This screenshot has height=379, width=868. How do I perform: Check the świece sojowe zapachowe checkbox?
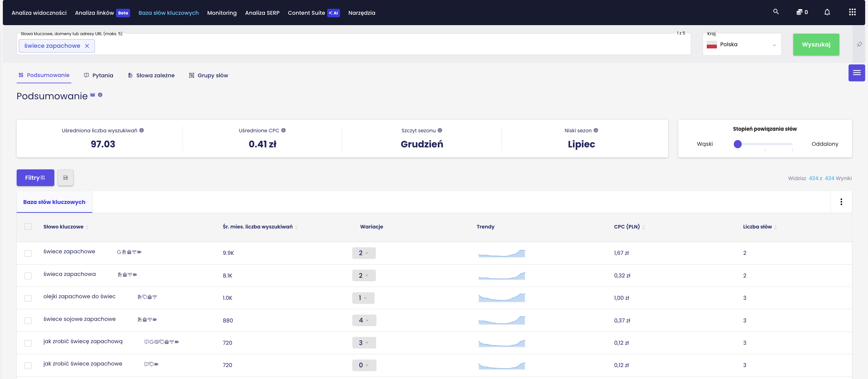(x=28, y=320)
